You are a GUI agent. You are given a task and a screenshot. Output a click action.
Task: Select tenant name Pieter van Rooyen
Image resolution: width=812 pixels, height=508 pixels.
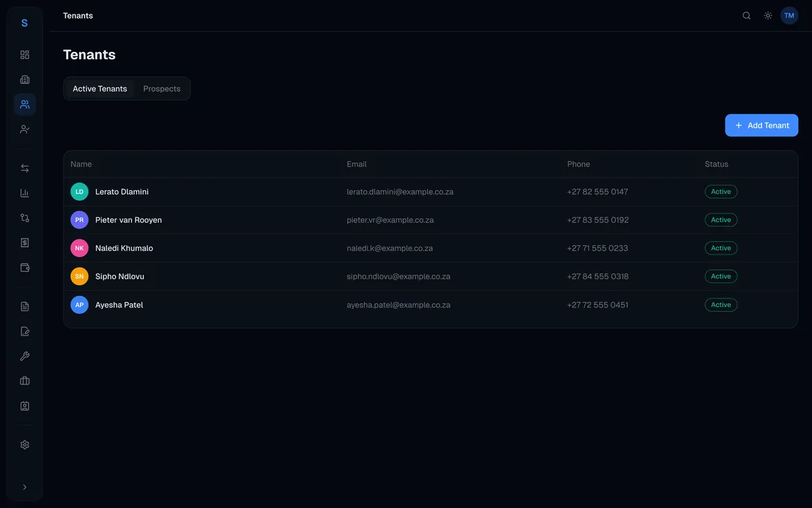coord(128,220)
